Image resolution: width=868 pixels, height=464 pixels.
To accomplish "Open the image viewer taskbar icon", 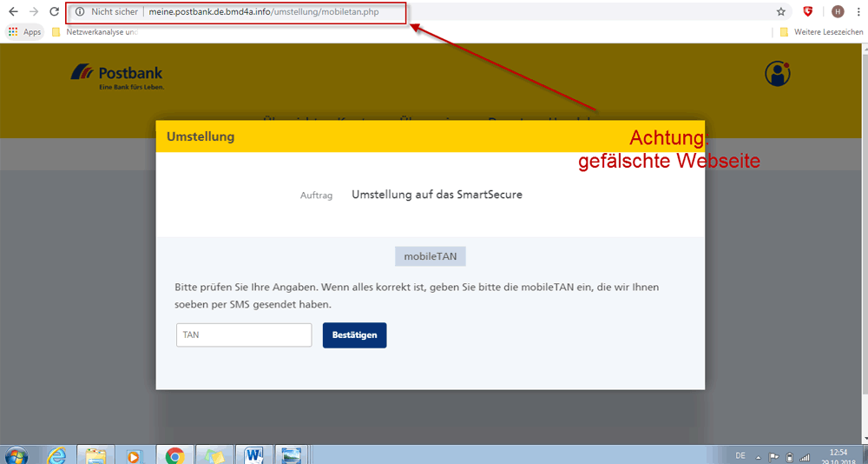I will click(x=291, y=455).
